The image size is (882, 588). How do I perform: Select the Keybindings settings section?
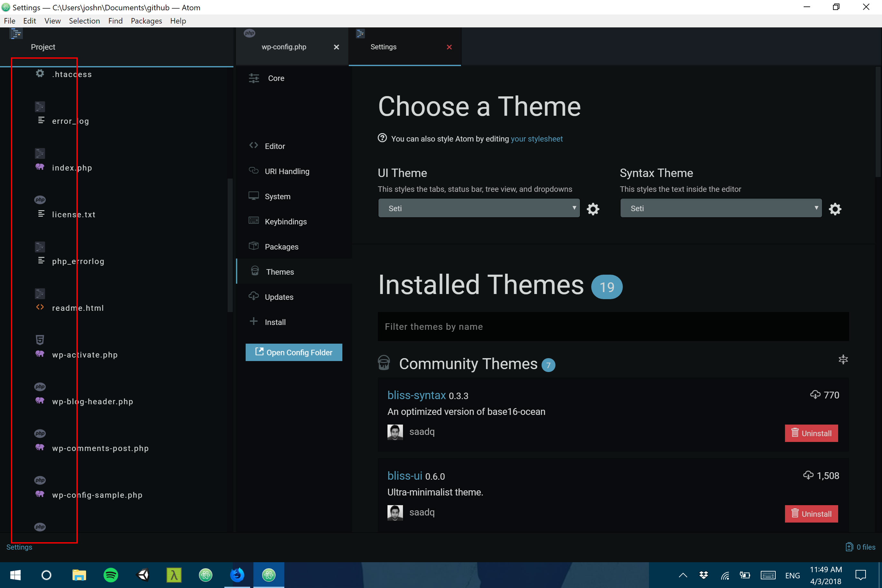pyautogui.click(x=285, y=221)
